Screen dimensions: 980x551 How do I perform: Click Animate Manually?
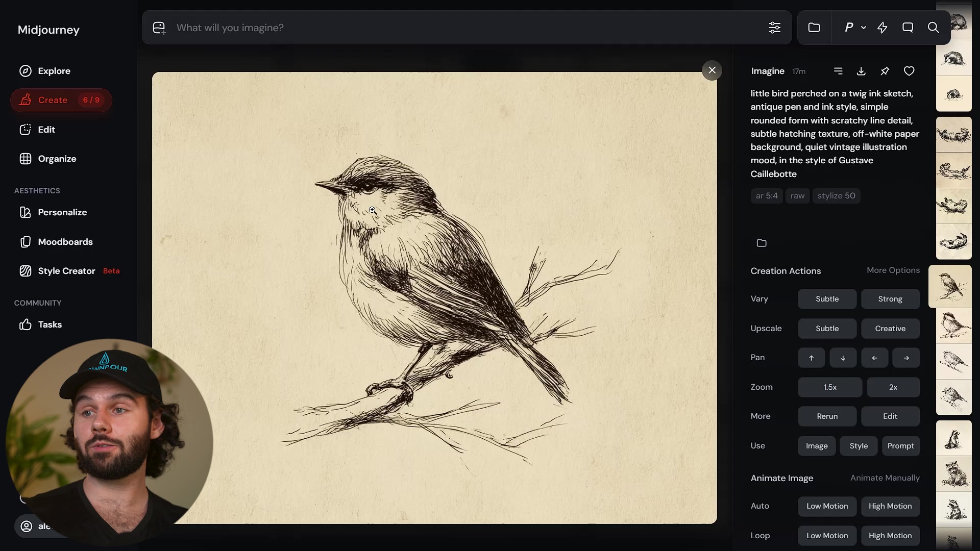click(x=885, y=478)
